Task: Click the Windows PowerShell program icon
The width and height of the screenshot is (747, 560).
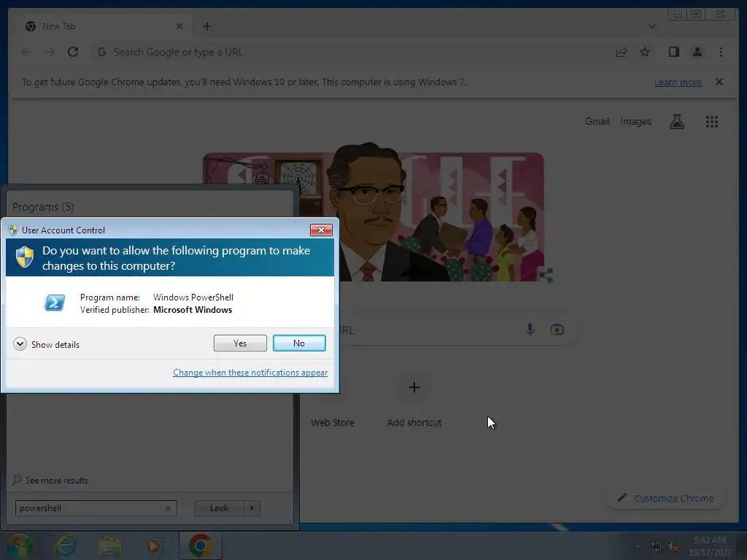Action: 55,303
